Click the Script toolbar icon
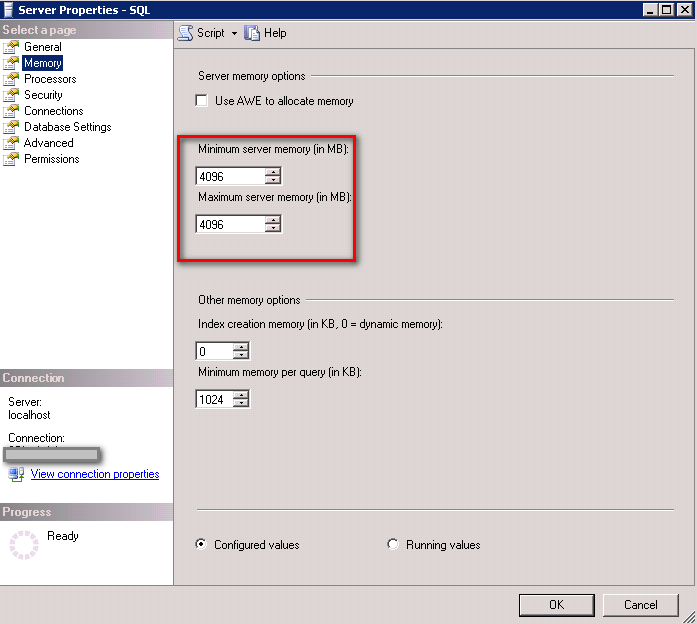 (x=185, y=33)
